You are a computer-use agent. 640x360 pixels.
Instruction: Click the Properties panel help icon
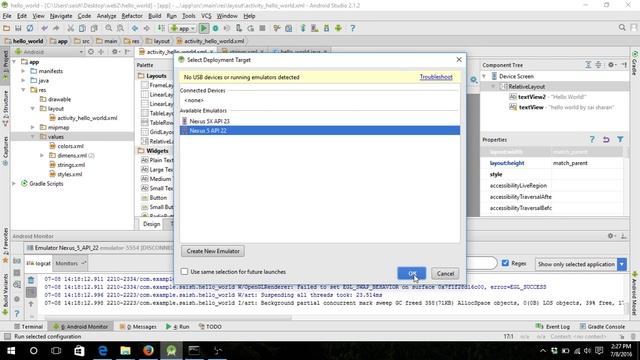pyautogui.click(x=592, y=140)
